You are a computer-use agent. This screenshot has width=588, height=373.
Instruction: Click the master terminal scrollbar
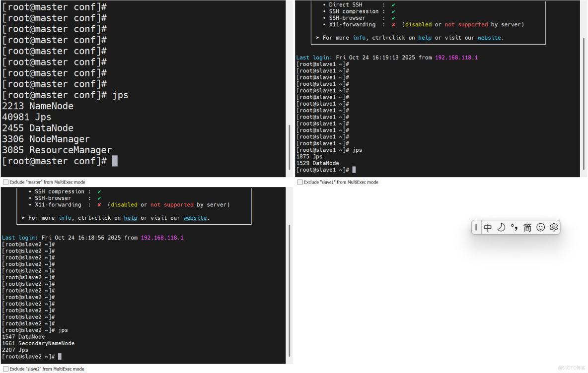tap(289, 147)
